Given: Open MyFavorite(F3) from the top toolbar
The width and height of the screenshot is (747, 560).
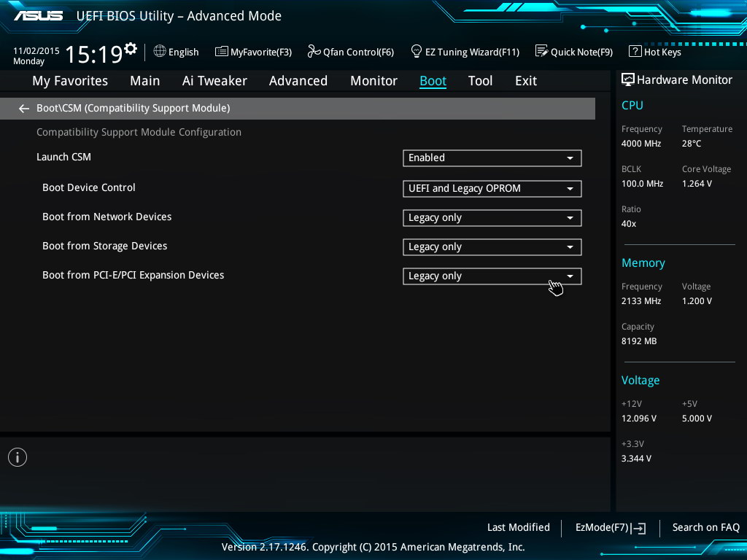Looking at the screenshot, I should (253, 52).
